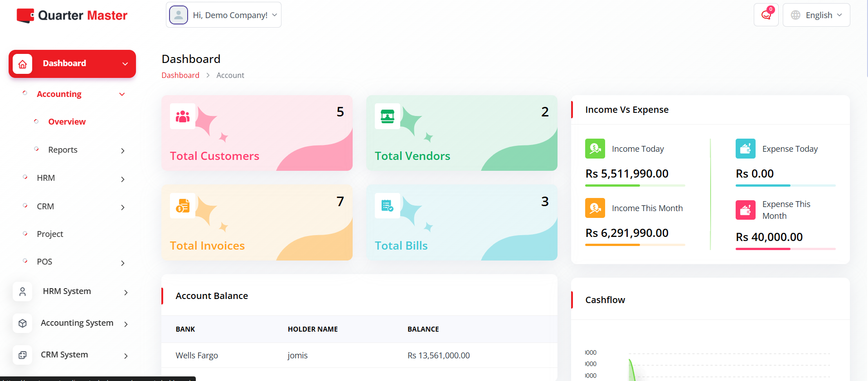Screen dimensions: 868x381
Task: Click the Total Vendors store icon
Action: (x=388, y=116)
